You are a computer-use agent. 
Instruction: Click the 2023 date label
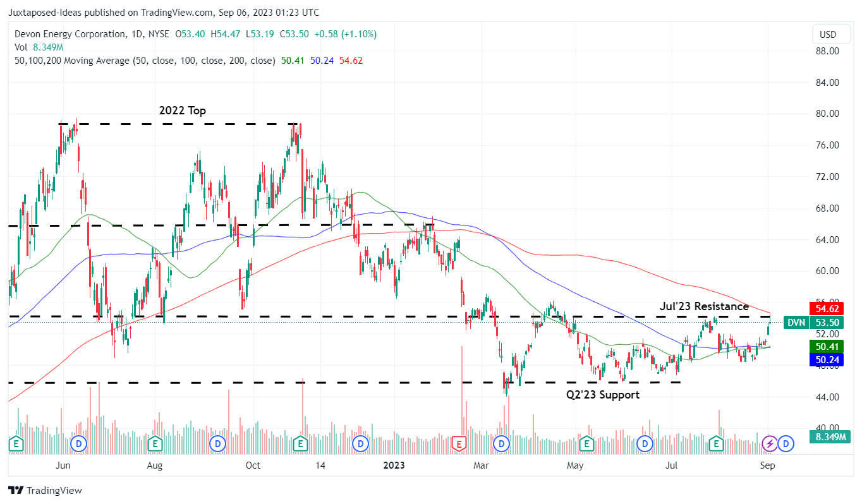[x=394, y=466]
